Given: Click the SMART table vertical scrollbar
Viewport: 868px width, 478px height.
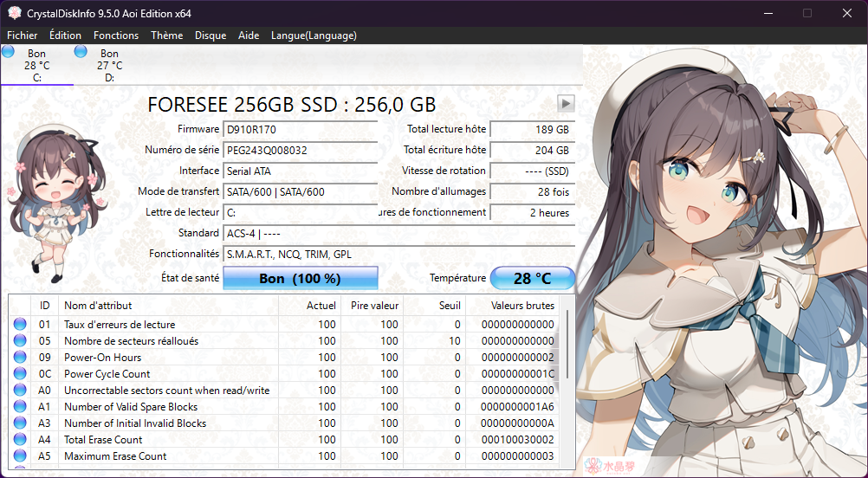Looking at the screenshot, I should click(x=568, y=346).
